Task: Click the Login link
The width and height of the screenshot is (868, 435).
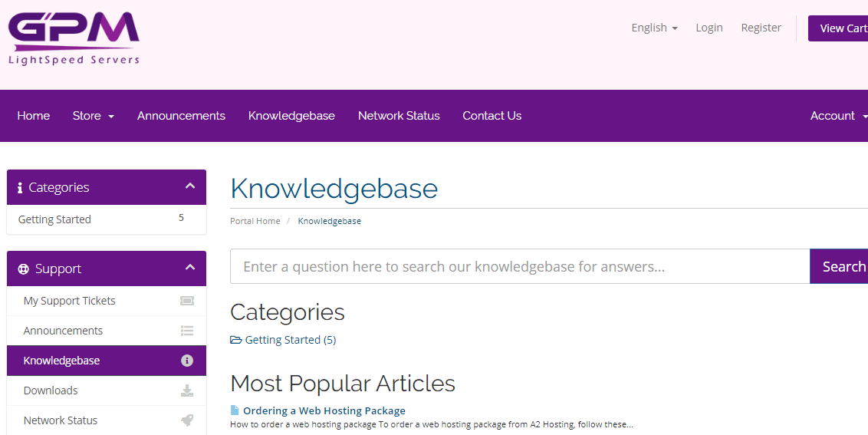Action: click(x=709, y=28)
